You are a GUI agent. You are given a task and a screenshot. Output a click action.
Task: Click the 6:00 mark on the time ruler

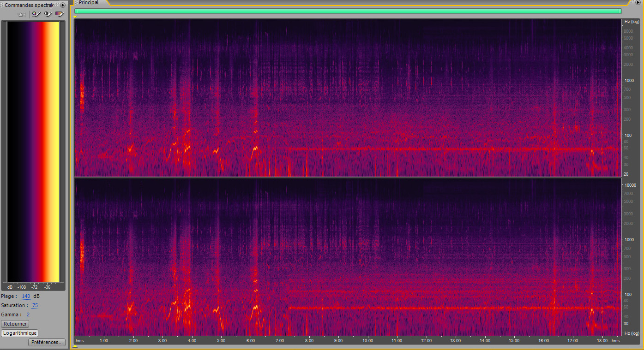[251, 340]
